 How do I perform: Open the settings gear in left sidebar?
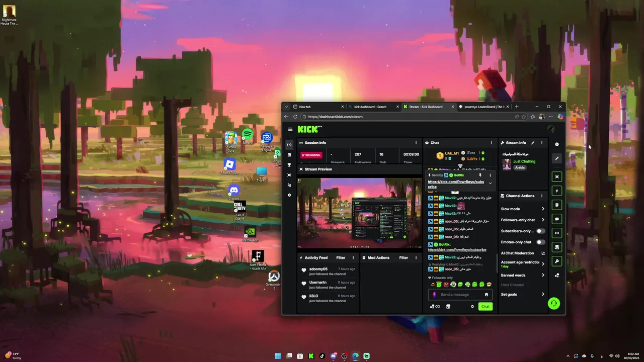pyautogui.click(x=289, y=195)
